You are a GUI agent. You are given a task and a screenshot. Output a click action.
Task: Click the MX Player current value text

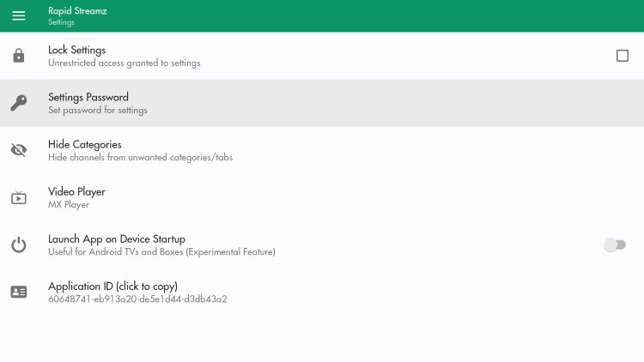(x=69, y=205)
